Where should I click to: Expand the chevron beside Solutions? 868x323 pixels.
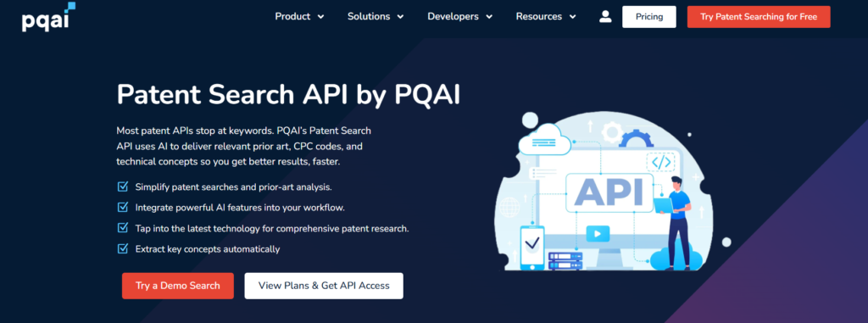(x=400, y=17)
